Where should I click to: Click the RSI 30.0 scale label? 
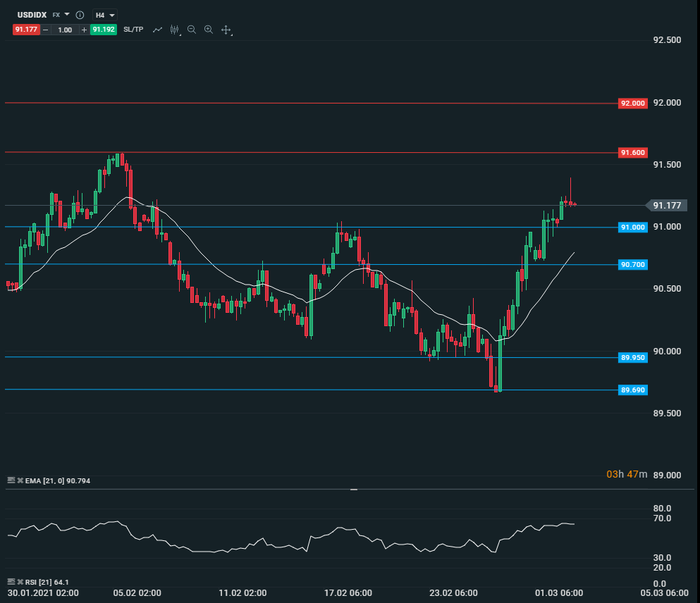click(662, 558)
